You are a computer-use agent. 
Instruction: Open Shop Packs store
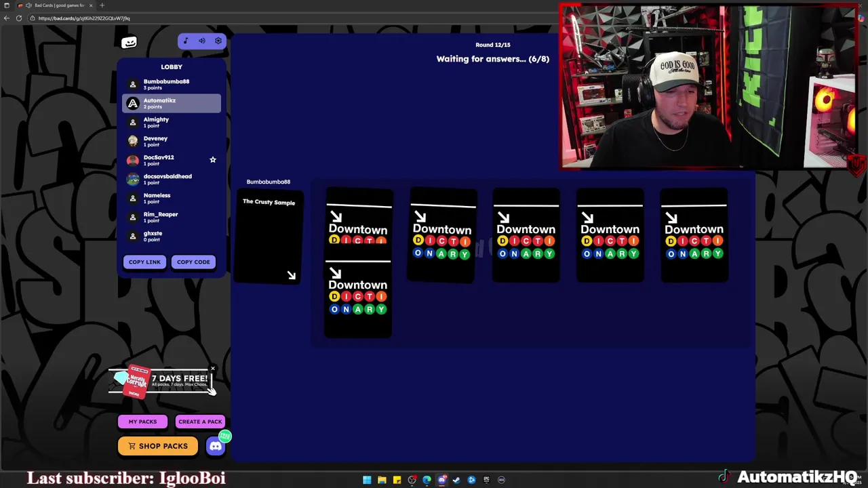(158, 446)
